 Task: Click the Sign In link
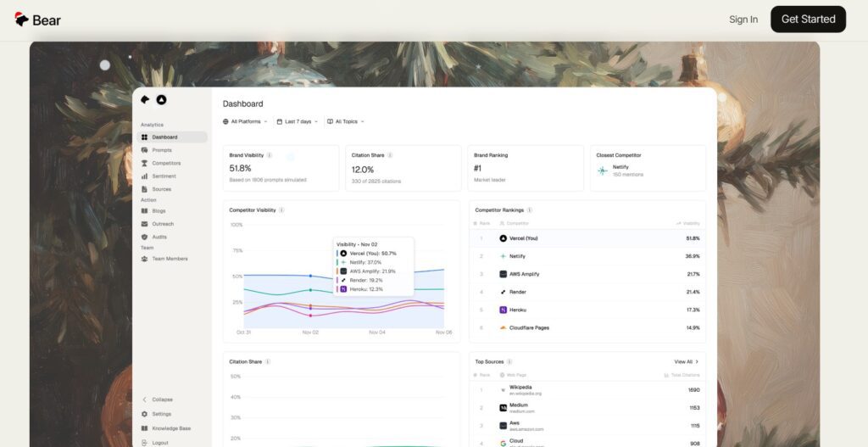coord(743,20)
